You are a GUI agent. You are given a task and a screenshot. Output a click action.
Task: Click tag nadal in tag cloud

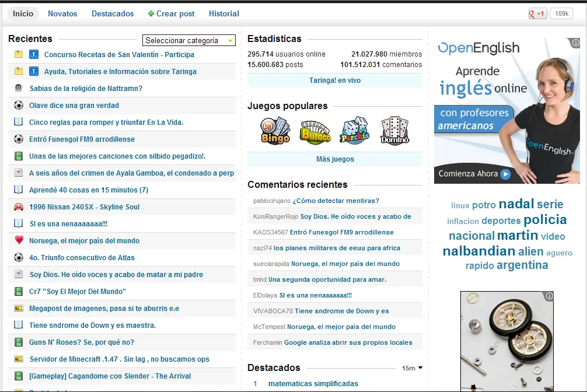tap(516, 204)
